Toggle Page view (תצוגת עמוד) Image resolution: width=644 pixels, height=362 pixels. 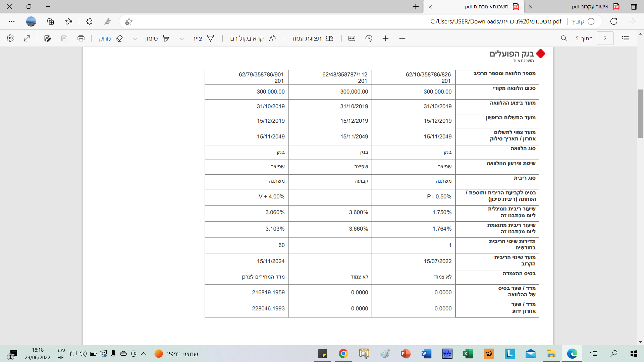click(312, 39)
